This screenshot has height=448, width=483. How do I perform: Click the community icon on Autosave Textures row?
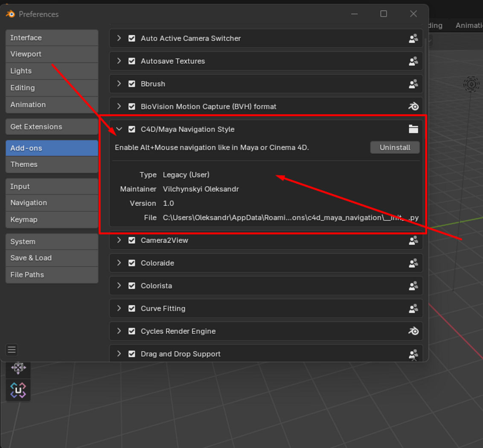tap(413, 61)
